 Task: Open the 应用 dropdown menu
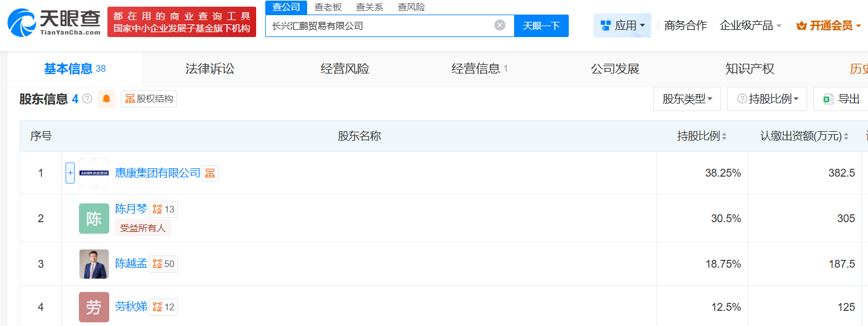tap(622, 25)
